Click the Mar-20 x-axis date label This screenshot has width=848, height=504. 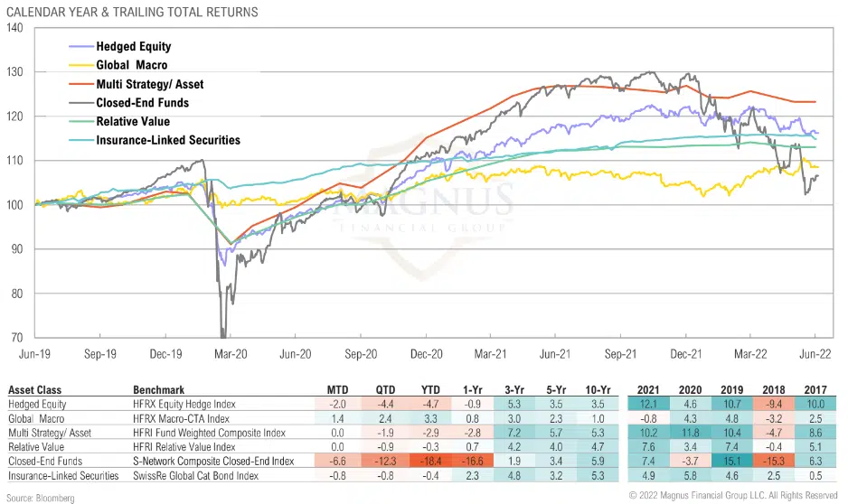230,355
